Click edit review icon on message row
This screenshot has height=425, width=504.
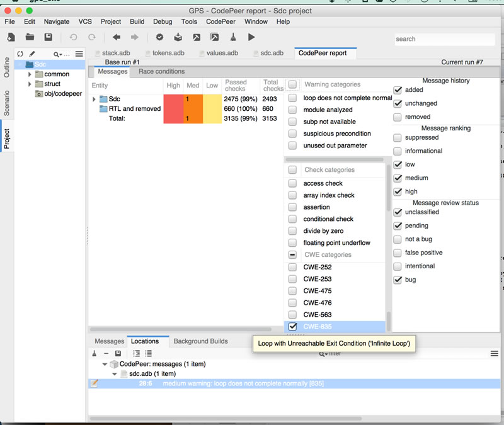(x=94, y=383)
